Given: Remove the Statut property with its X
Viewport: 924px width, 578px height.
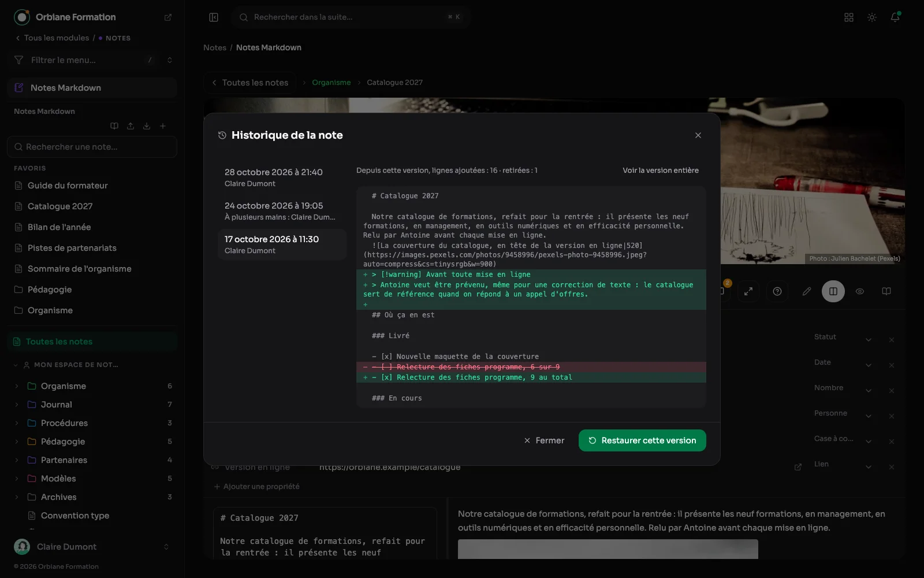Looking at the screenshot, I should click(x=892, y=340).
